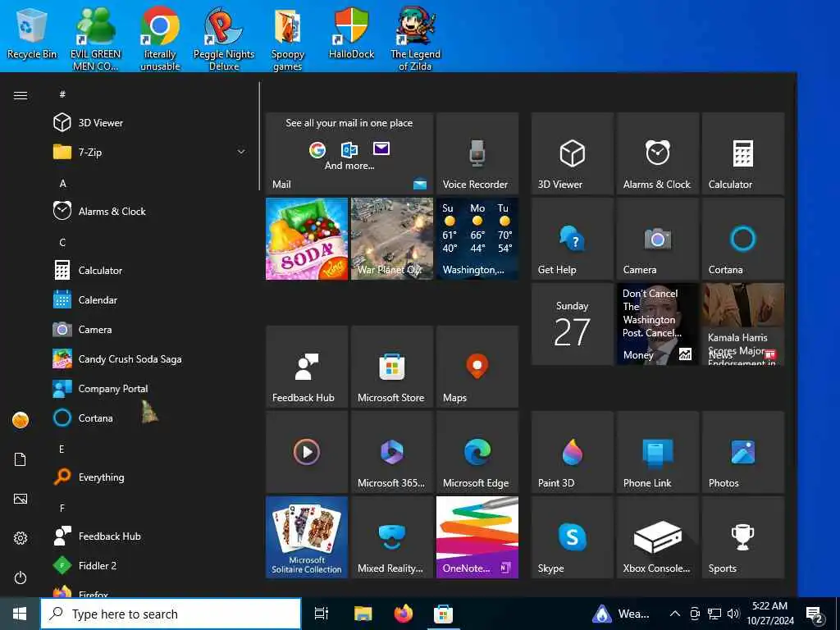840x630 pixels.
Task: Open the Phone Link tile
Action: tap(657, 452)
